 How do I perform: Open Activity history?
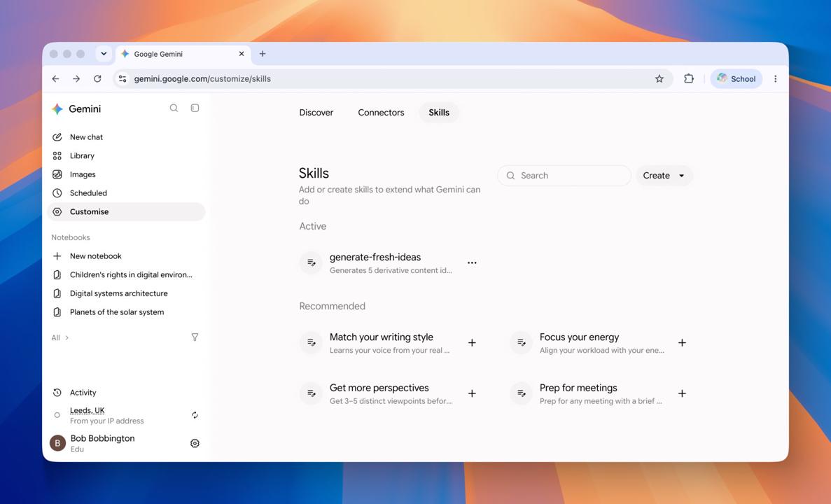[x=126, y=393]
